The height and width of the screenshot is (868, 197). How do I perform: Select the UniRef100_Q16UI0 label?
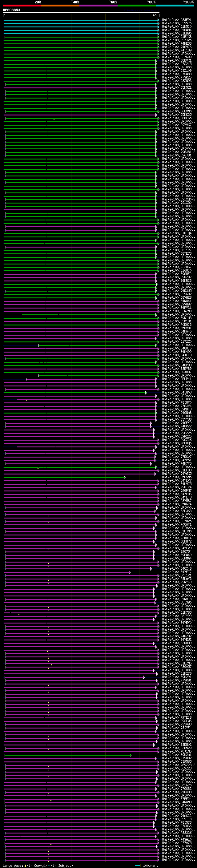tap(177, 270)
